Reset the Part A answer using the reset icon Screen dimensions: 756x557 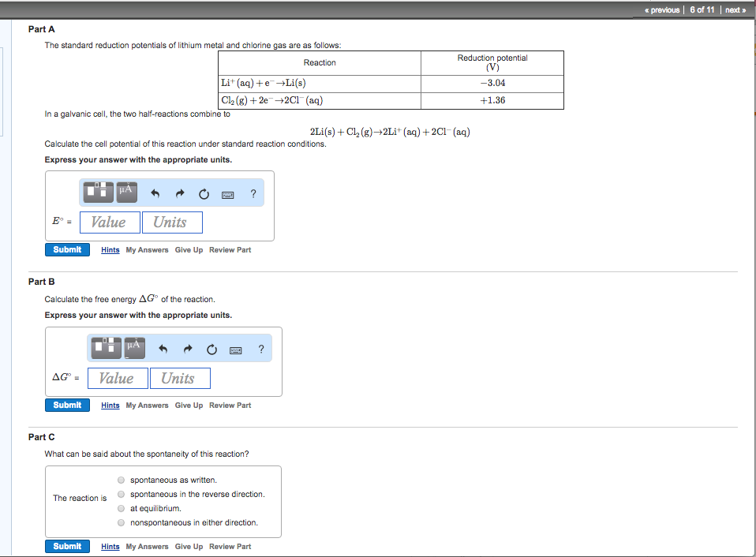coord(204,193)
